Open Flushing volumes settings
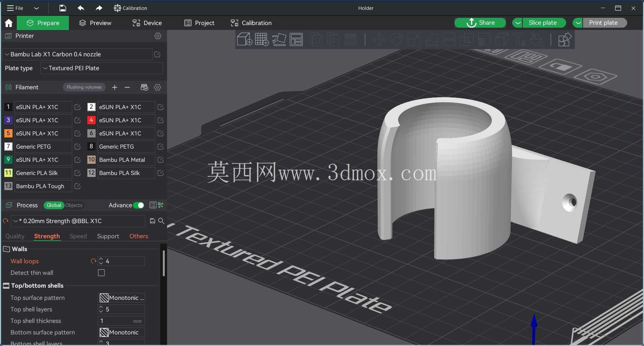The width and height of the screenshot is (644, 346). click(x=84, y=87)
